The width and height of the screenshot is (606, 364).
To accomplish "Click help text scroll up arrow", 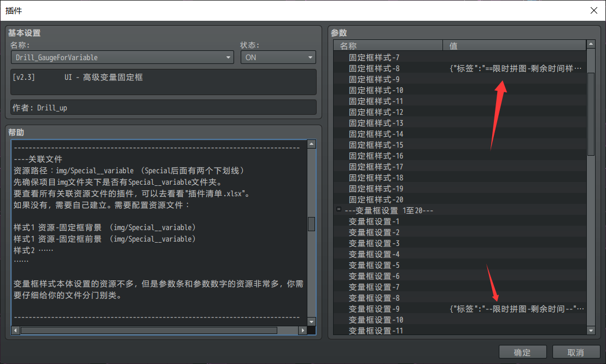I will 311,144.
